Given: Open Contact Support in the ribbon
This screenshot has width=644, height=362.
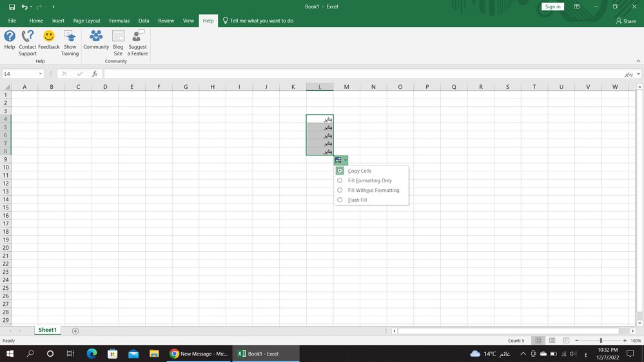Looking at the screenshot, I should point(28,43).
